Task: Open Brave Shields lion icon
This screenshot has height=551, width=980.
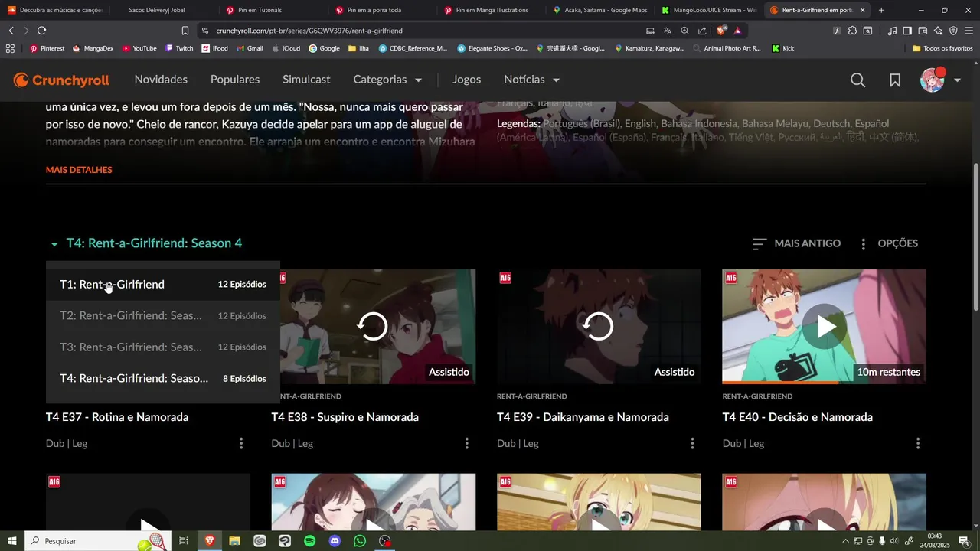Action: coord(721,31)
